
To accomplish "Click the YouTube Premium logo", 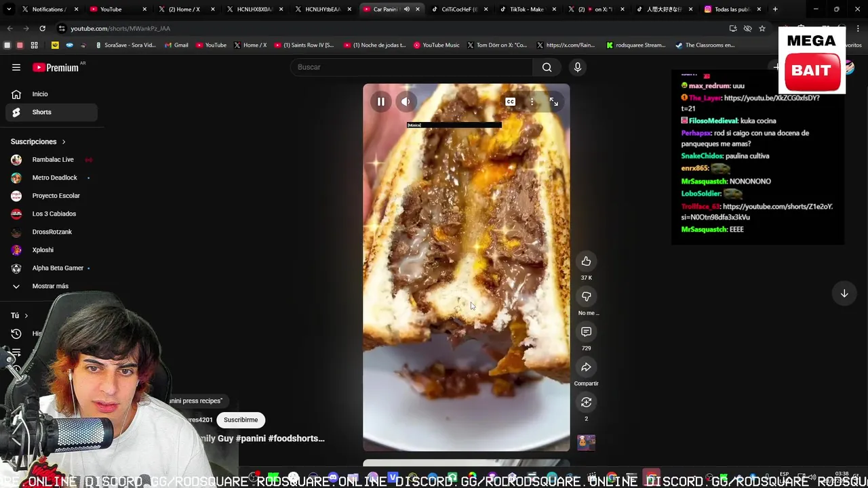I will point(56,67).
